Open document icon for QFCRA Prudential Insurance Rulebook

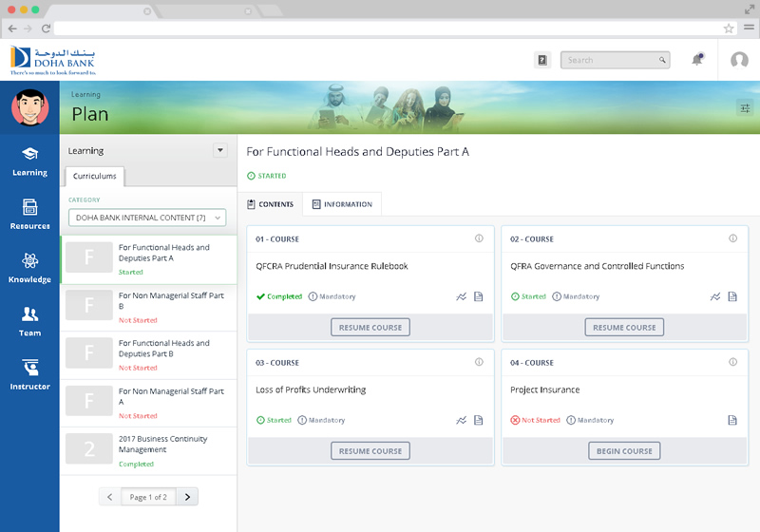[479, 296]
